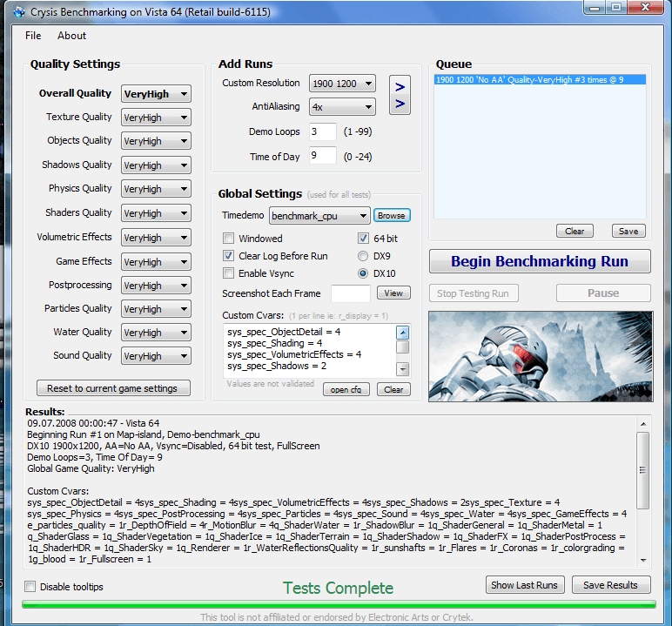This screenshot has height=626, width=672.
Task: Click Begin Benchmarking Run
Action: (x=540, y=261)
